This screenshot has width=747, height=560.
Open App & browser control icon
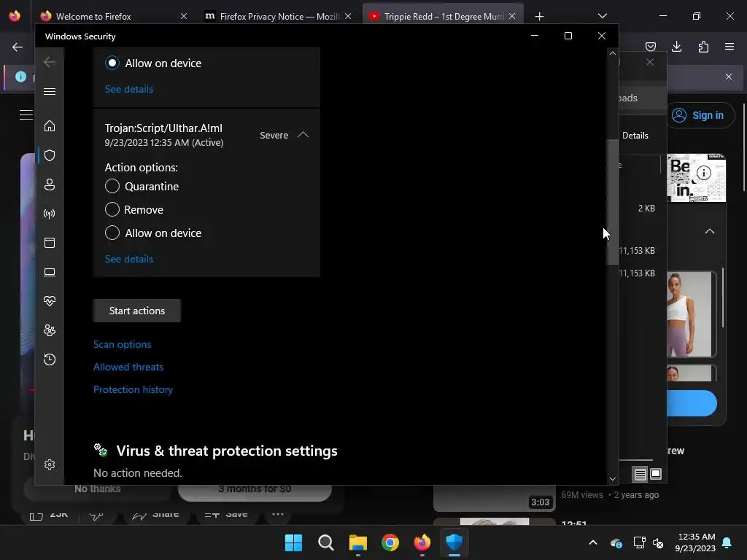click(x=50, y=243)
